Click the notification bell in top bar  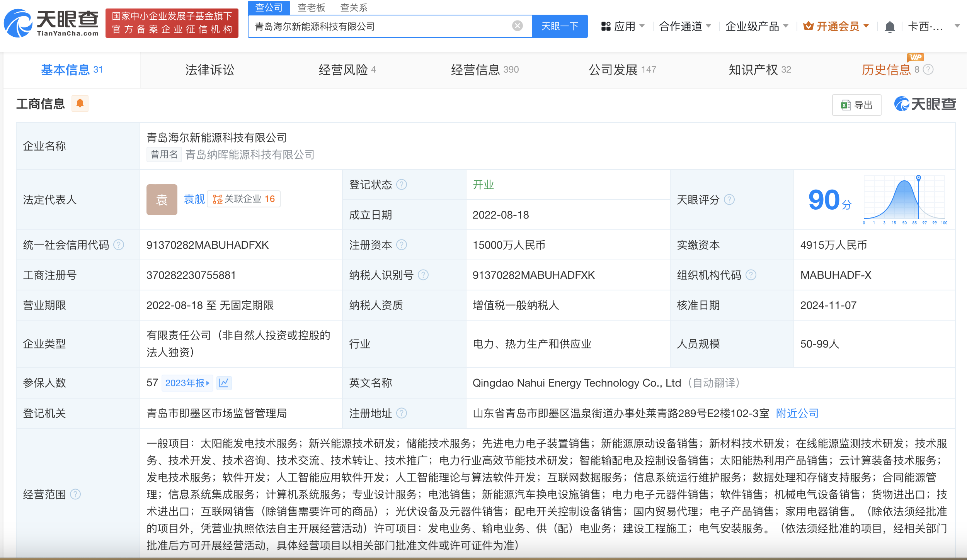(x=890, y=27)
